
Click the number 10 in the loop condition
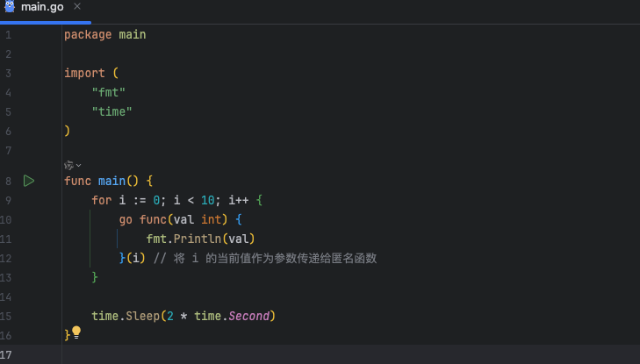[208, 201]
